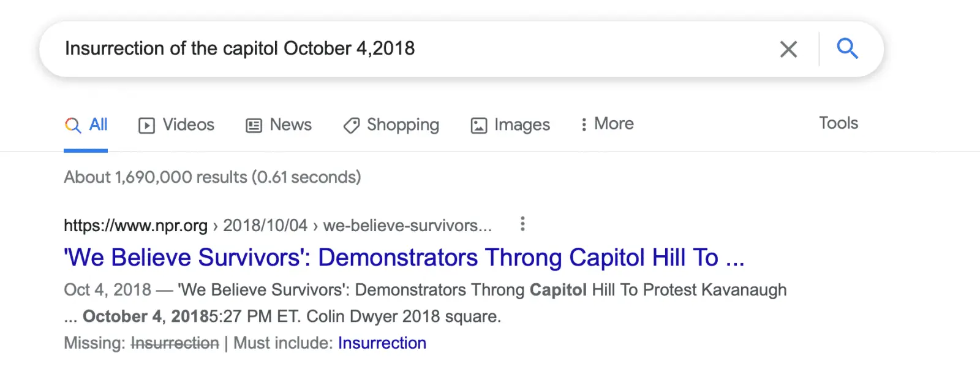The image size is (980, 371).
Task: Click the picture icon beside Images
Action: [x=478, y=126]
